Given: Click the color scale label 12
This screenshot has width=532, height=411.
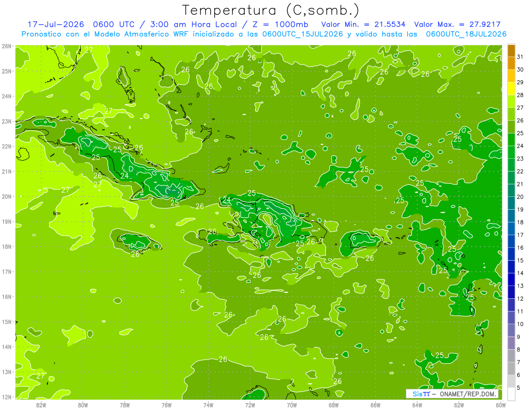Looking at the screenshot, I should [520, 298].
